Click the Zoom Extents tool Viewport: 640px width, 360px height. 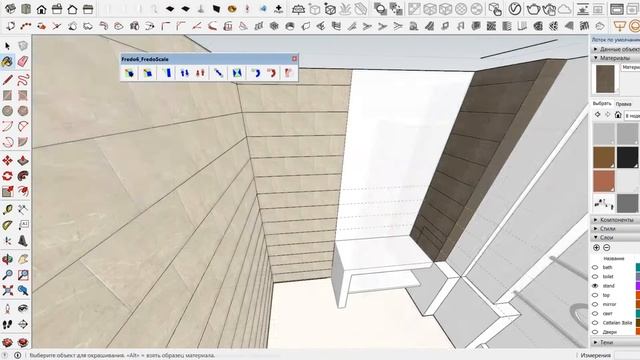pyautogui.click(x=7, y=290)
